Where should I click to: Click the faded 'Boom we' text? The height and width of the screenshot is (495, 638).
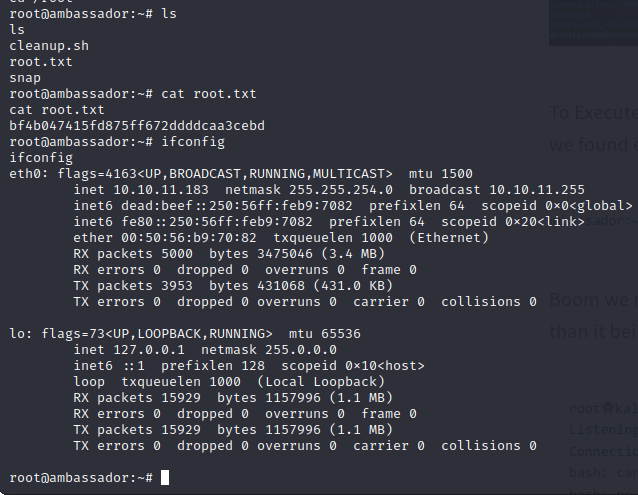point(594,300)
